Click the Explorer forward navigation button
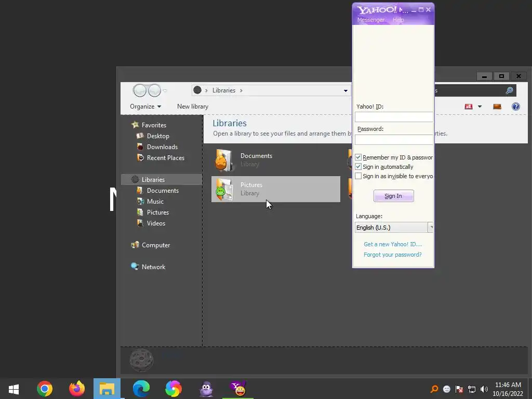Viewport: 532px width, 399px height. (154, 90)
